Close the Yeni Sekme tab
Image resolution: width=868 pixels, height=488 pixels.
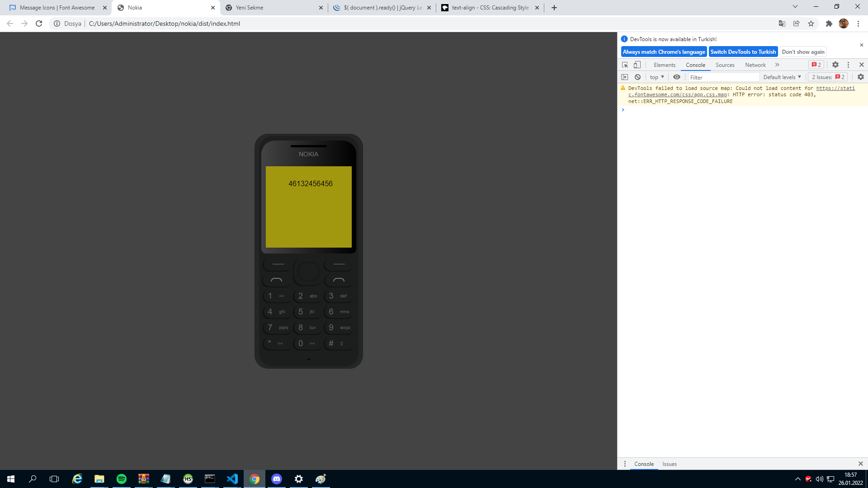[321, 8]
